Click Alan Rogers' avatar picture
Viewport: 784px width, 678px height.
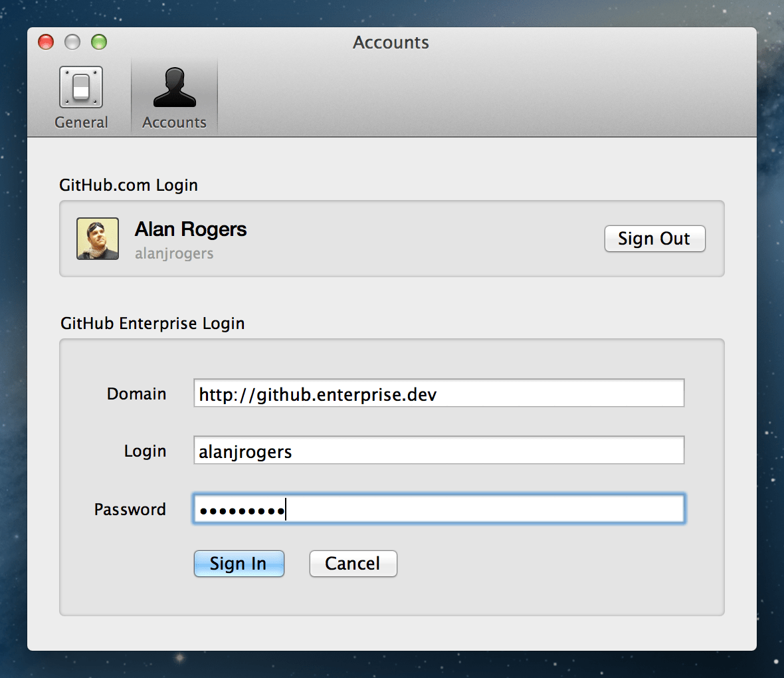click(x=98, y=239)
